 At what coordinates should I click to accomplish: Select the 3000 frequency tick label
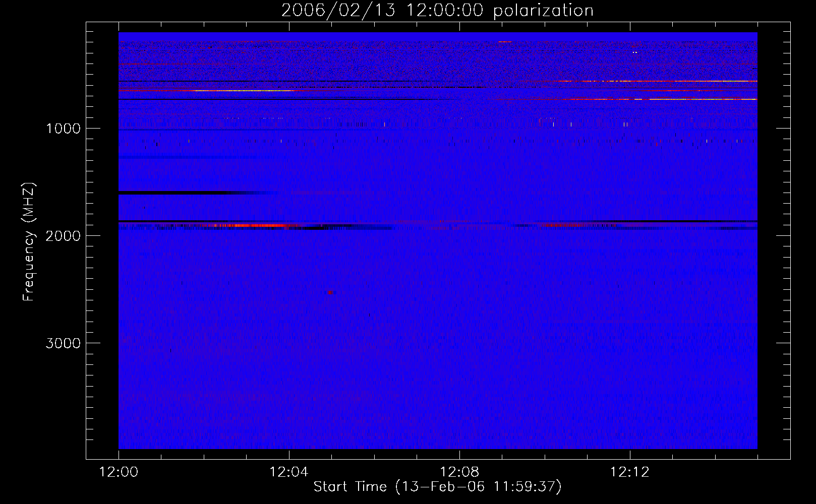(63, 343)
